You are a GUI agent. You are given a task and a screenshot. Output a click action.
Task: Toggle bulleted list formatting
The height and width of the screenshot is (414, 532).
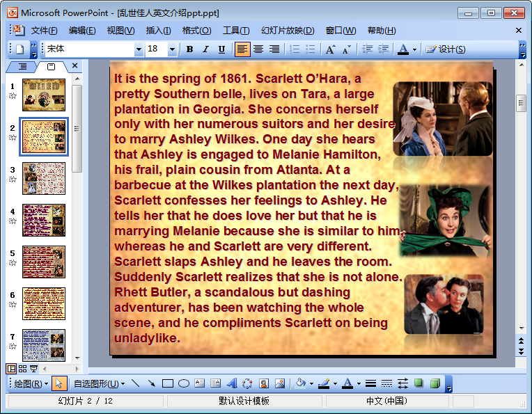click(311, 49)
